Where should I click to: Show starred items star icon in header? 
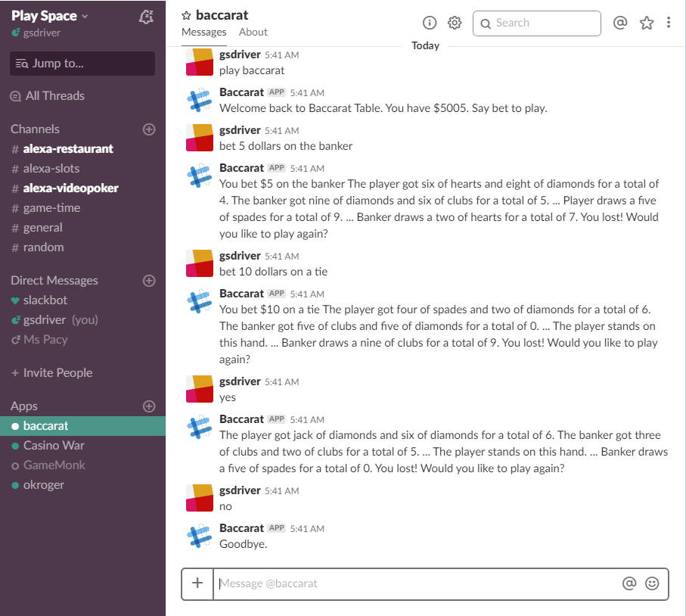pyautogui.click(x=646, y=23)
